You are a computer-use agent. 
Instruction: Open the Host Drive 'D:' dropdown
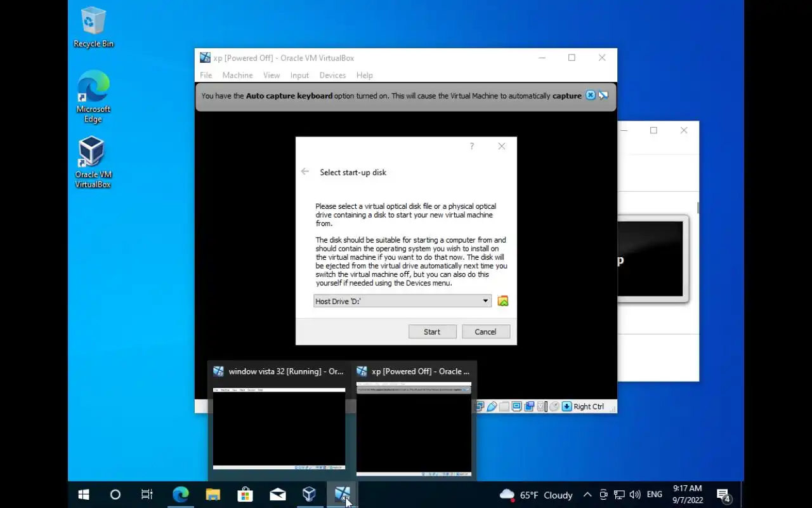click(x=402, y=301)
